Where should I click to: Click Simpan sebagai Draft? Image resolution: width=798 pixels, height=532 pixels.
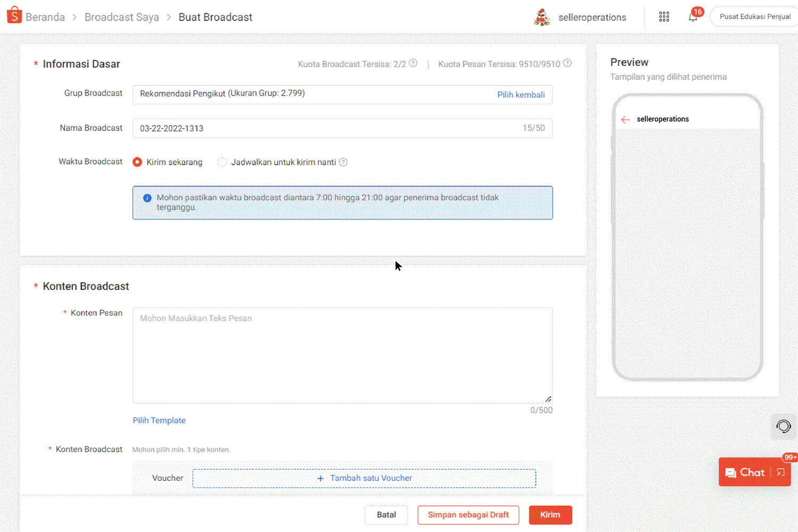click(468, 514)
